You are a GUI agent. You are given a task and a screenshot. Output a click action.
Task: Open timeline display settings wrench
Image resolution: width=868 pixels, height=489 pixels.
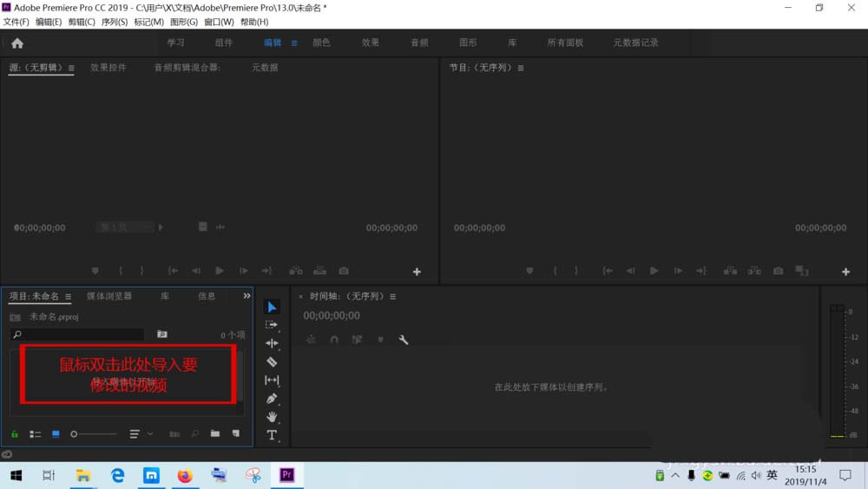tap(404, 340)
